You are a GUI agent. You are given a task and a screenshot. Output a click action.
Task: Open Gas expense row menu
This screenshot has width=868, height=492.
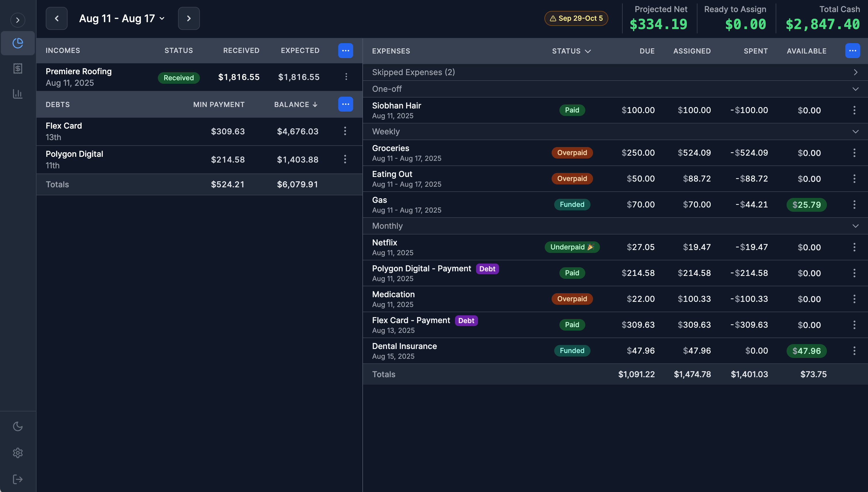(x=854, y=205)
